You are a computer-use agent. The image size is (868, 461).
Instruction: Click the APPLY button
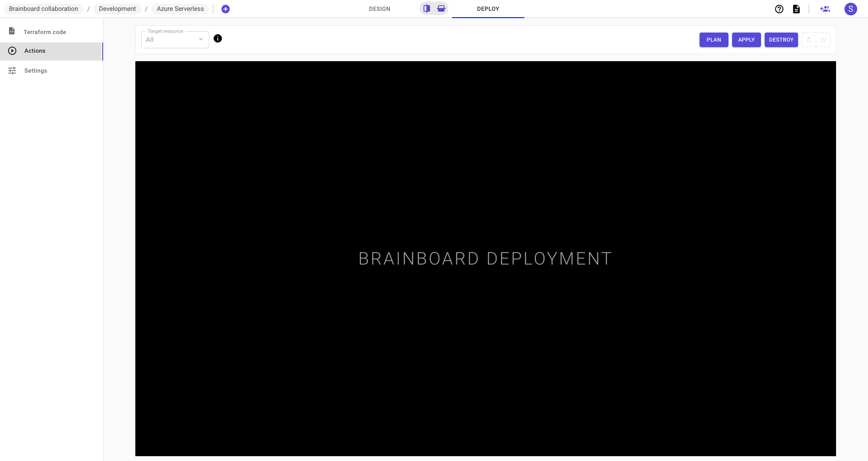tap(746, 40)
